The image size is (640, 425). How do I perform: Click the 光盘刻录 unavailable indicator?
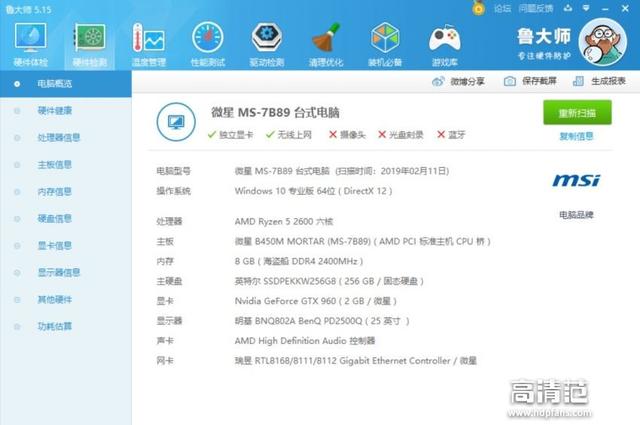[x=400, y=134]
